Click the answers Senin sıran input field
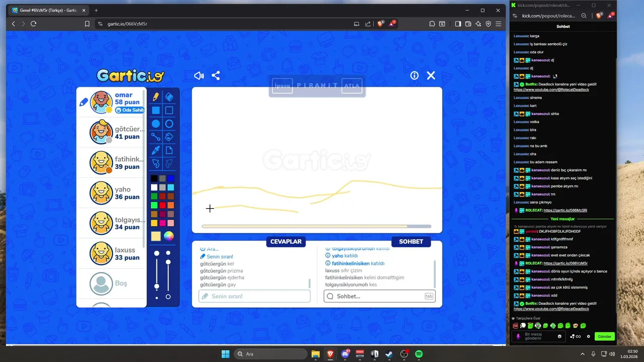The height and width of the screenshot is (362, 644). [254, 296]
